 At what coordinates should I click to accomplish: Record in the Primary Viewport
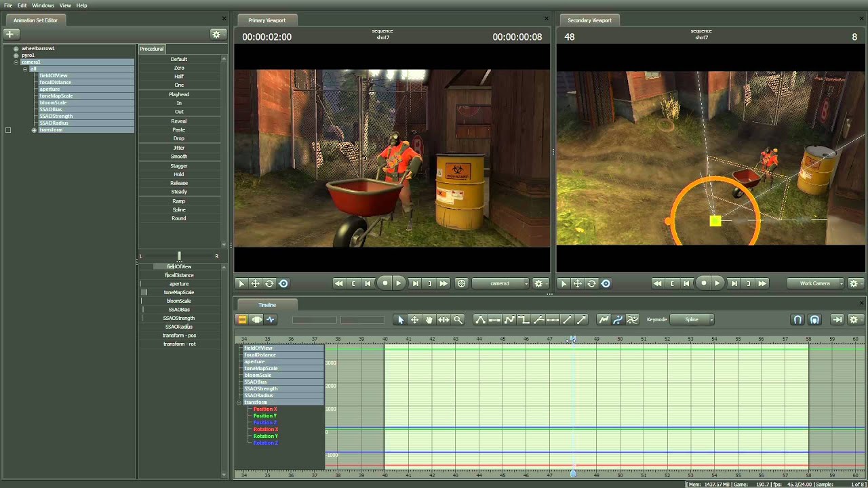point(385,283)
